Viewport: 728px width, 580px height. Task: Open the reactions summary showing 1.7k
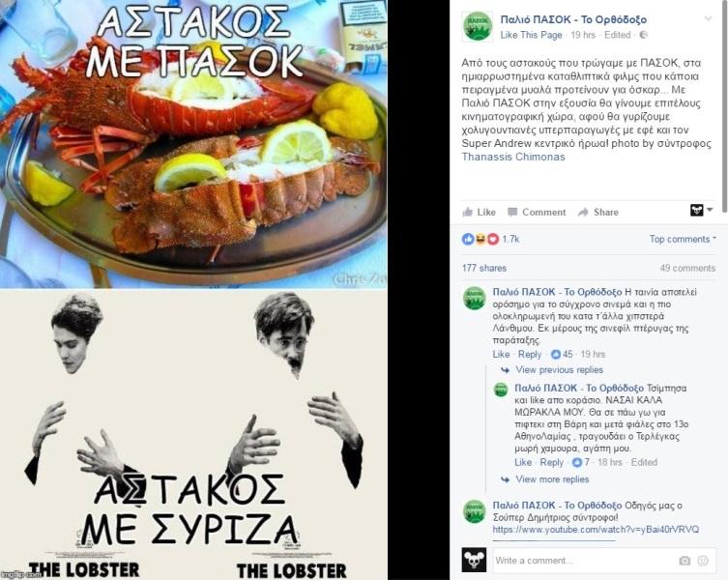[490, 239]
